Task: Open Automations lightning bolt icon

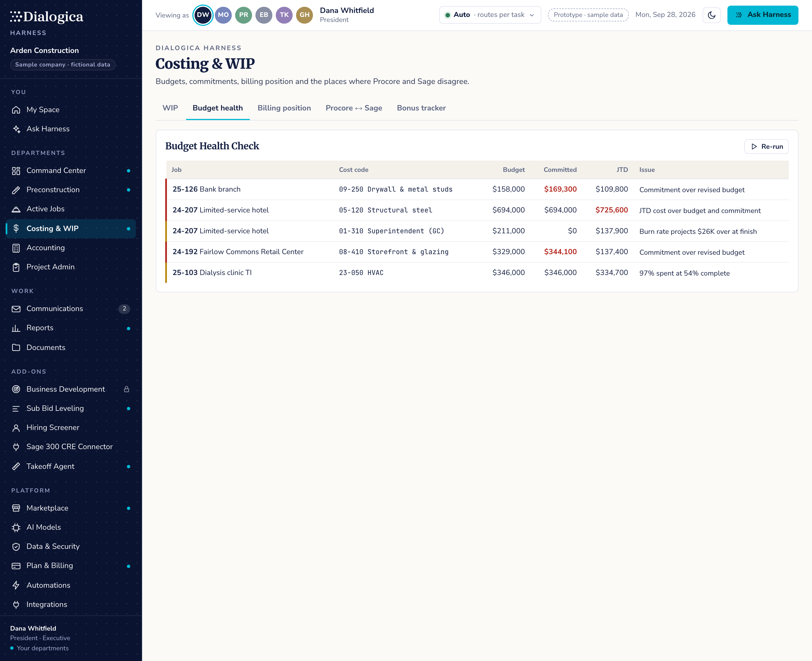Action: point(16,585)
